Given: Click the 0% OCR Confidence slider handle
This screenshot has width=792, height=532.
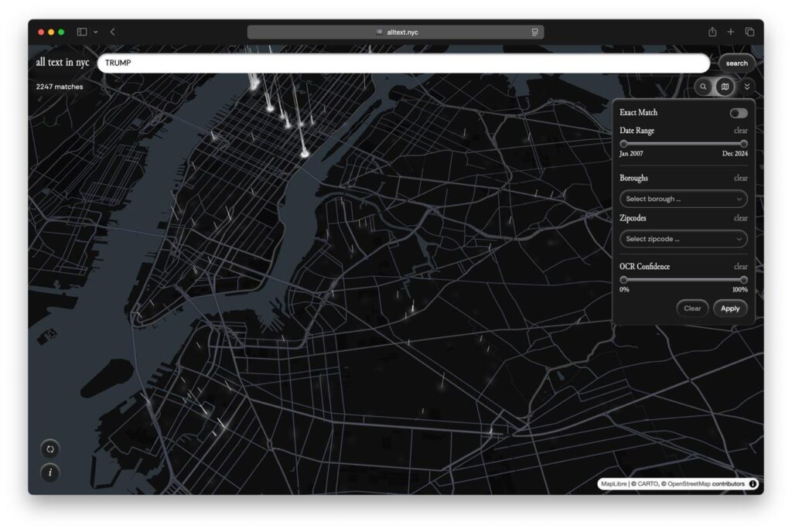Looking at the screenshot, I should pyautogui.click(x=624, y=280).
